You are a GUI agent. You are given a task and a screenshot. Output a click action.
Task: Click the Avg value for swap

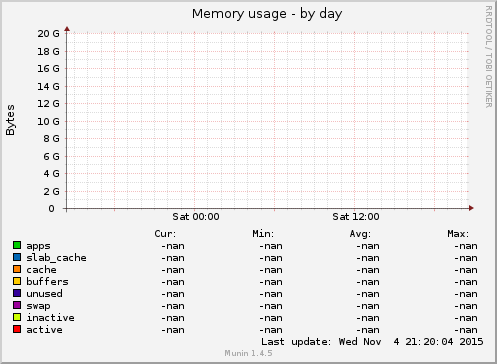368,306
